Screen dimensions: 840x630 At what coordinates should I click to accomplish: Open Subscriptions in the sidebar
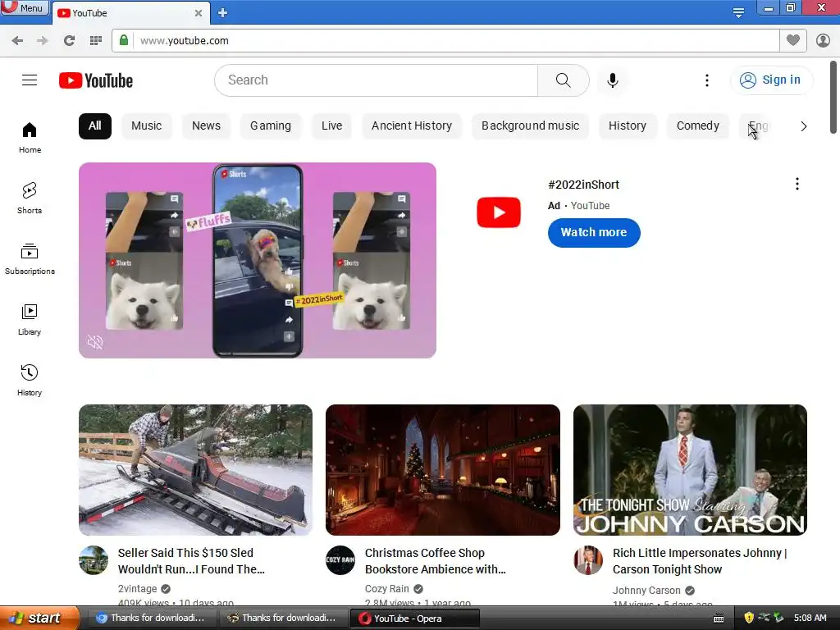coord(30,258)
